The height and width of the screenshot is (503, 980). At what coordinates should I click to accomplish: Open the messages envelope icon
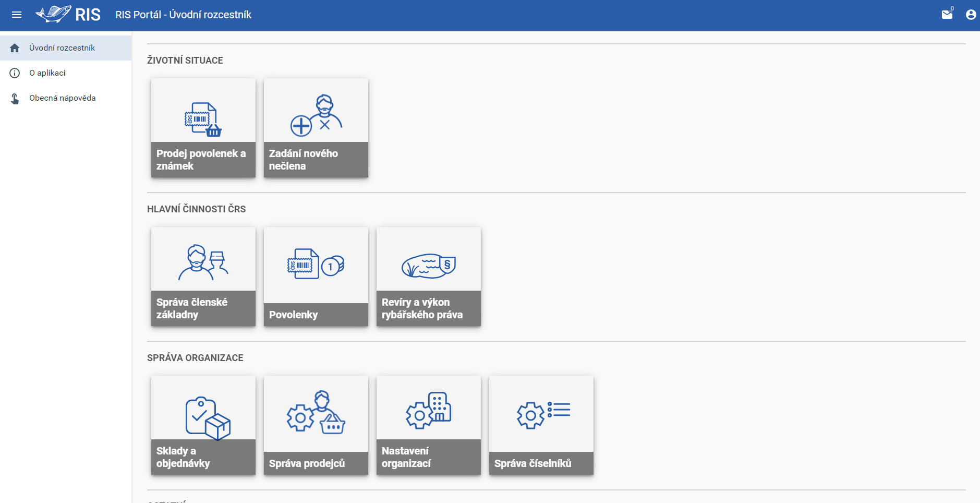(x=947, y=15)
